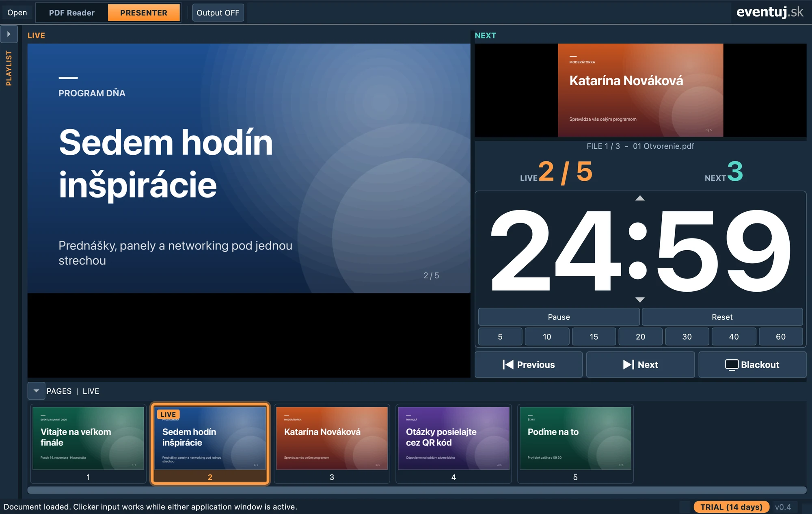Click the TRIAL (14 days) badge

click(731, 507)
